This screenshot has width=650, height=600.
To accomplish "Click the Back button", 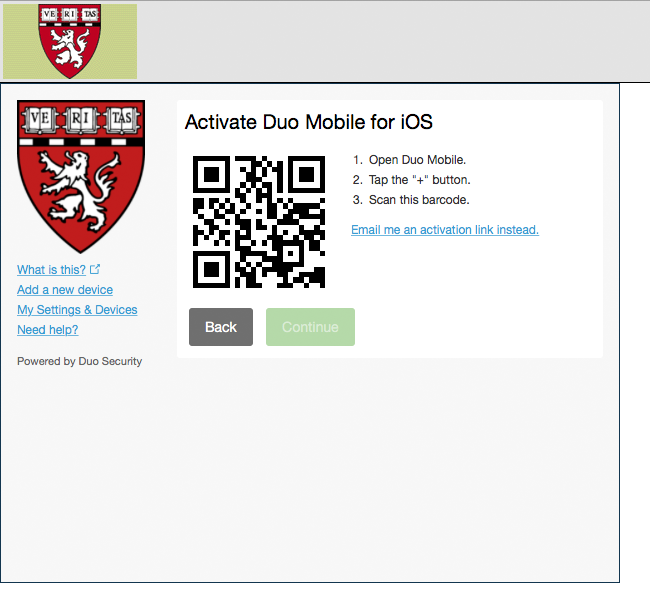I will 221,327.
